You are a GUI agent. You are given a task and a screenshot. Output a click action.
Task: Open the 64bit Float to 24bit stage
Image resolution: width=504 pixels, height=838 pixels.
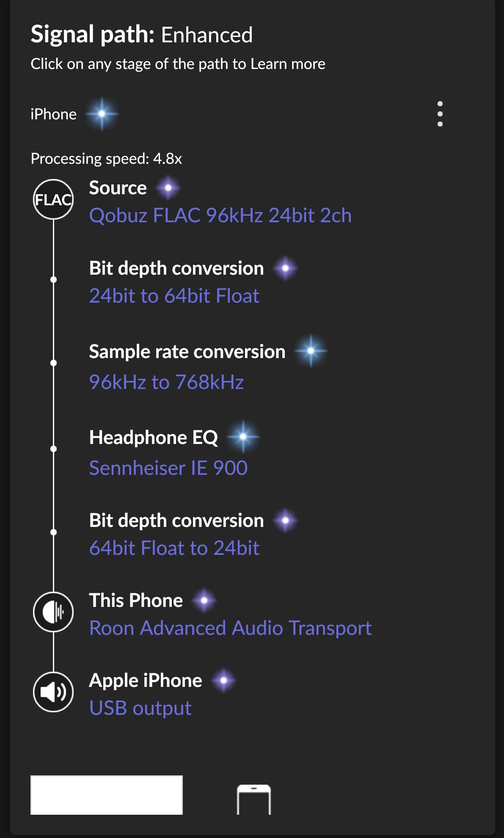(174, 548)
